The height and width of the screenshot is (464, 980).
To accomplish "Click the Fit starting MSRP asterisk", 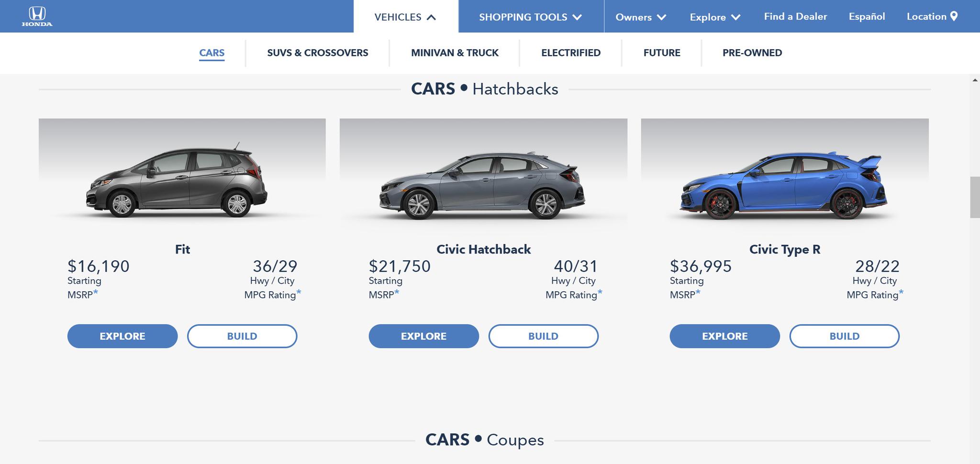I will (96, 292).
